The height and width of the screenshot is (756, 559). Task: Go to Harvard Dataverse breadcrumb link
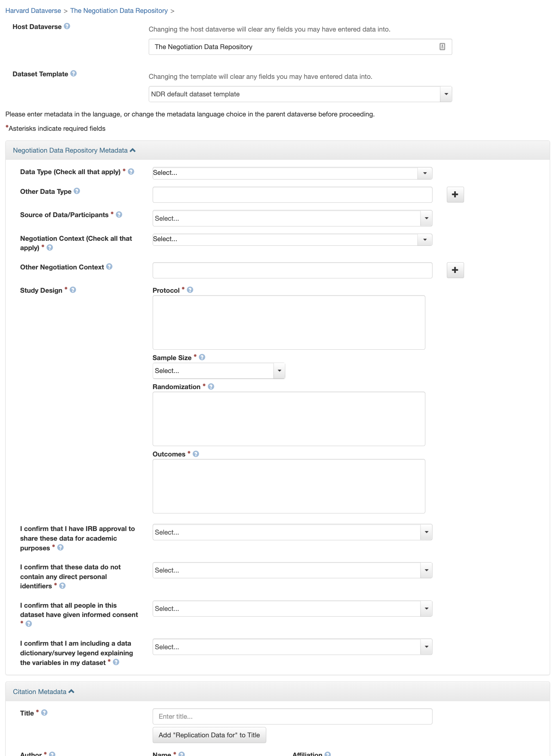pyautogui.click(x=33, y=10)
